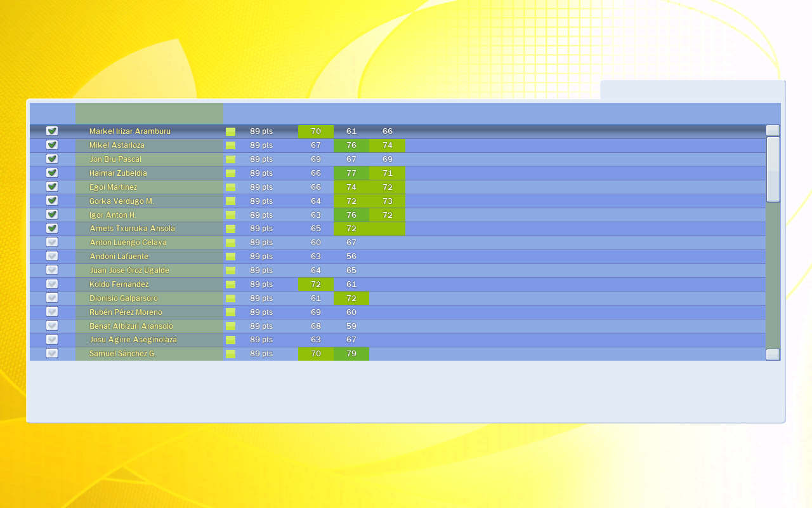
Task: Click the green status icon beside Markel Irizar Aramburu
Action: (x=230, y=131)
